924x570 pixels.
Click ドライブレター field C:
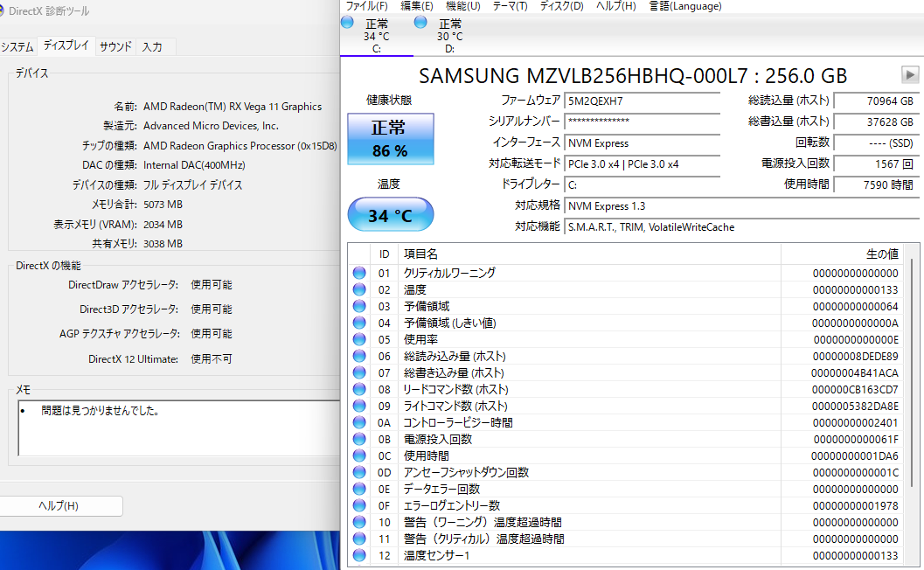[643, 184]
